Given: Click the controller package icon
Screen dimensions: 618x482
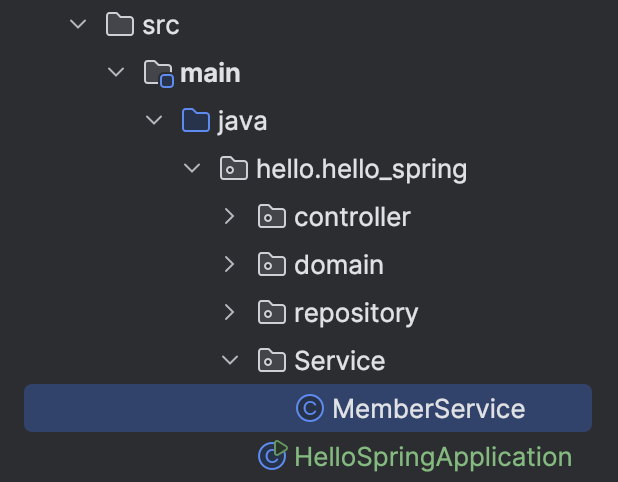Looking at the screenshot, I should (x=272, y=216).
